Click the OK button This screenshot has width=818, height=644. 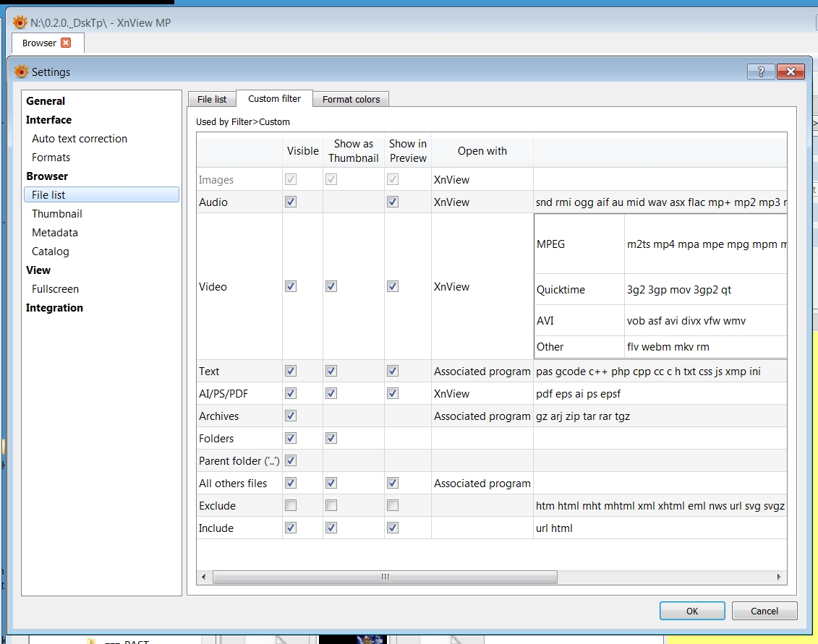point(691,611)
